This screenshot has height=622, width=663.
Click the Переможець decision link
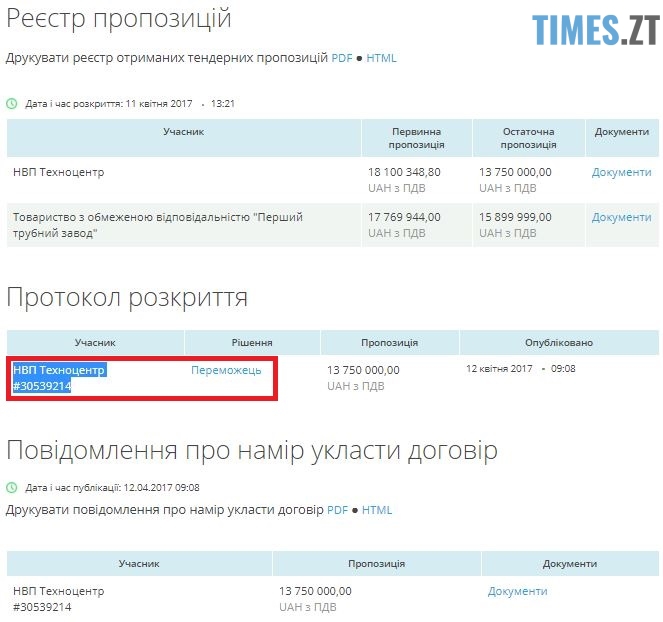coord(226,370)
